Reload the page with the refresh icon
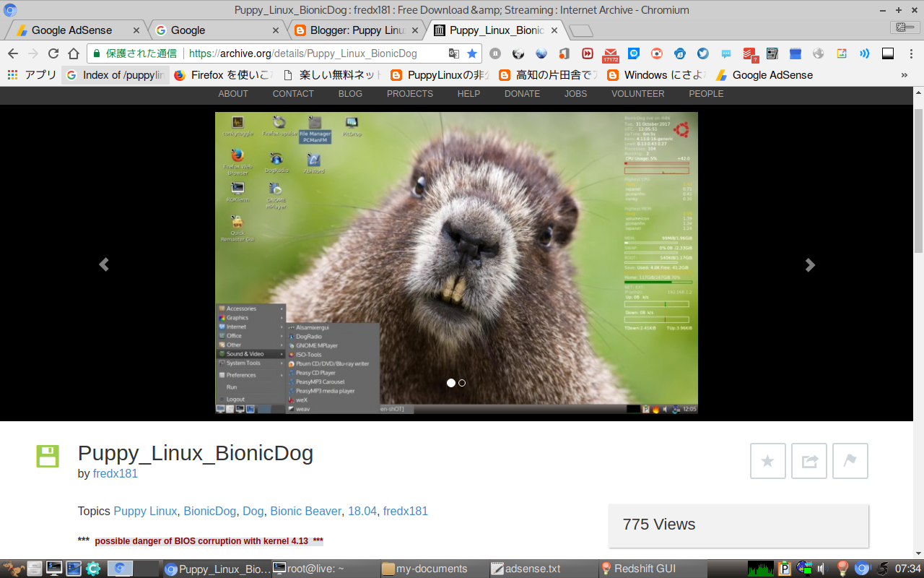924x578 pixels. 52,53
